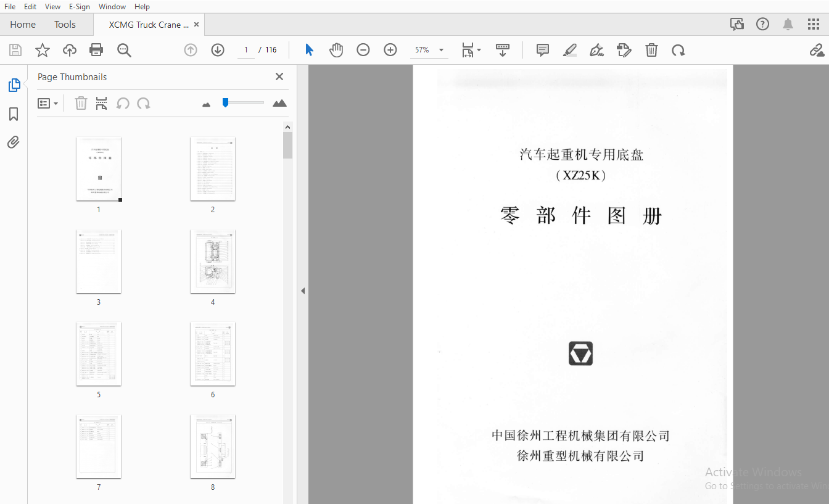Select the stamp/redact pen toolbar icon

pyautogui.click(x=624, y=50)
